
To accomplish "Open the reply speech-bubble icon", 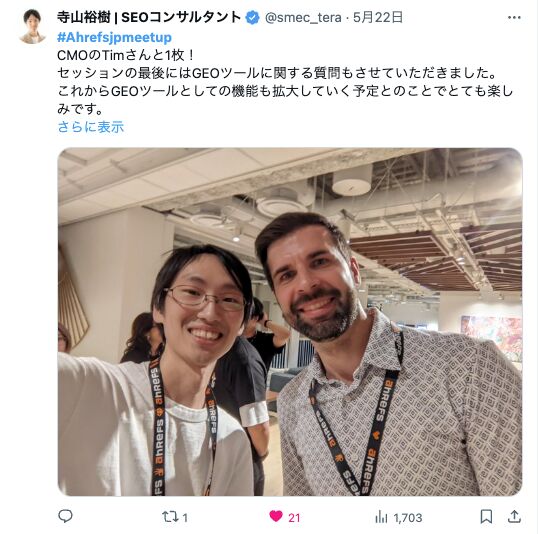I will tap(65, 516).
